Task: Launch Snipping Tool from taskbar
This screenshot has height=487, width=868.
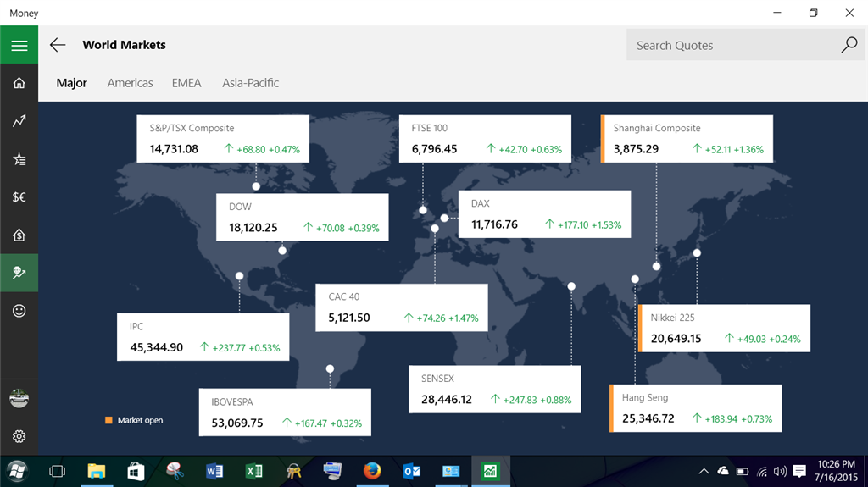Action: [x=175, y=472]
